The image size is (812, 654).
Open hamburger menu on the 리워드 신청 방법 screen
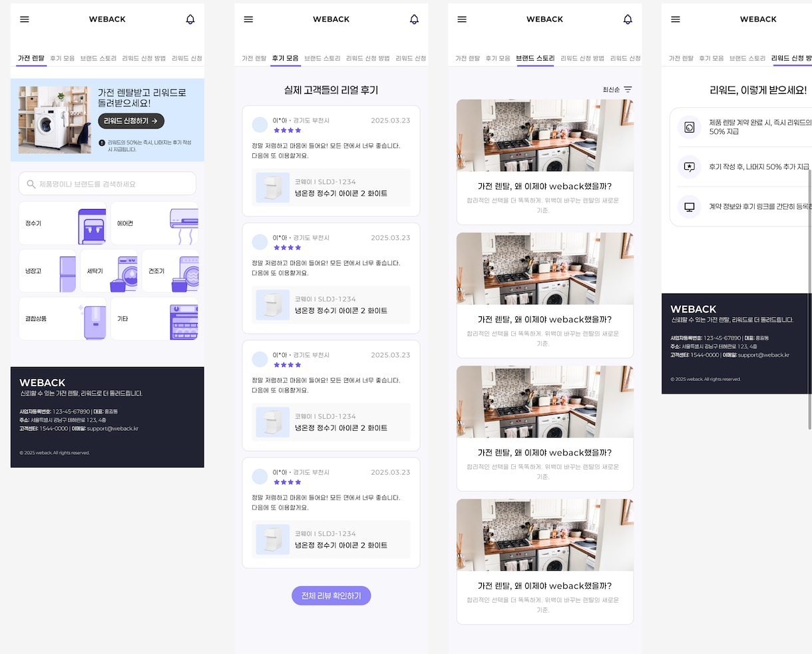(x=676, y=19)
